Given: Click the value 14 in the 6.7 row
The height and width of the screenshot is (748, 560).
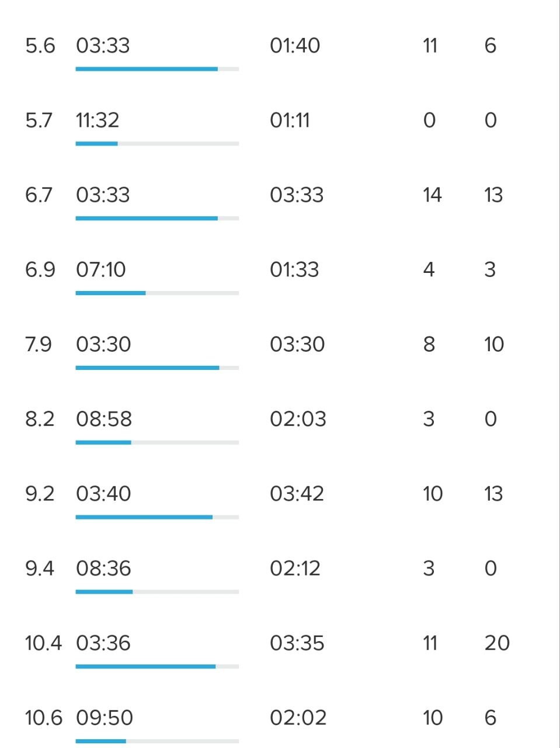Looking at the screenshot, I should (x=432, y=195).
